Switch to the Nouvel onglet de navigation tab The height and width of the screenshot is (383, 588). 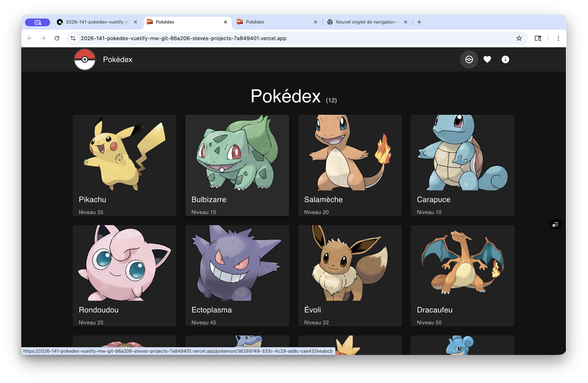pyautogui.click(x=364, y=22)
